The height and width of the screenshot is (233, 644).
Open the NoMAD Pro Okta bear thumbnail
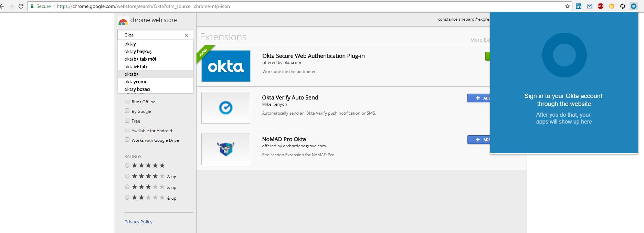[x=226, y=149]
